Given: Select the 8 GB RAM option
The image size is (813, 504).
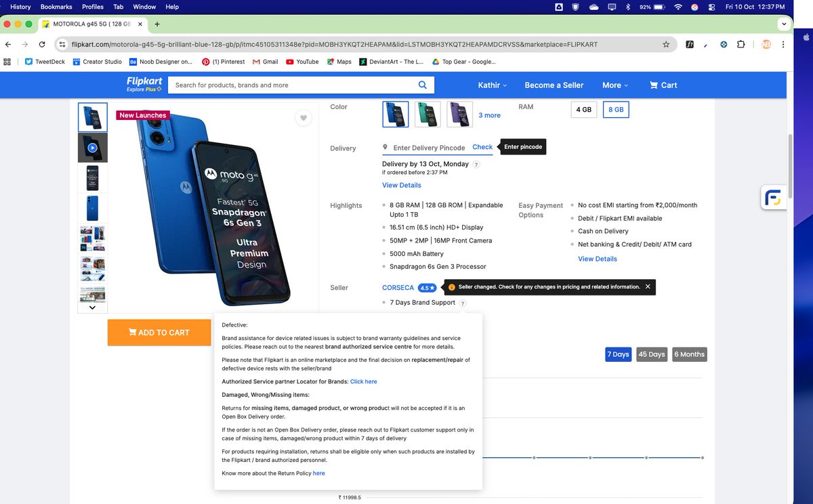Looking at the screenshot, I should click(616, 109).
